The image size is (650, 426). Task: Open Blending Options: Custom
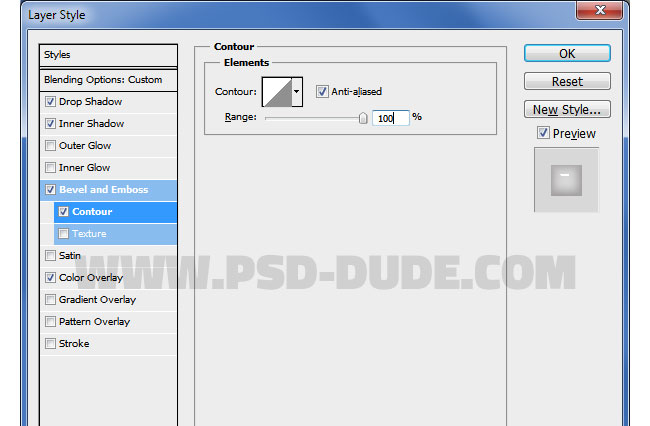(x=108, y=80)
